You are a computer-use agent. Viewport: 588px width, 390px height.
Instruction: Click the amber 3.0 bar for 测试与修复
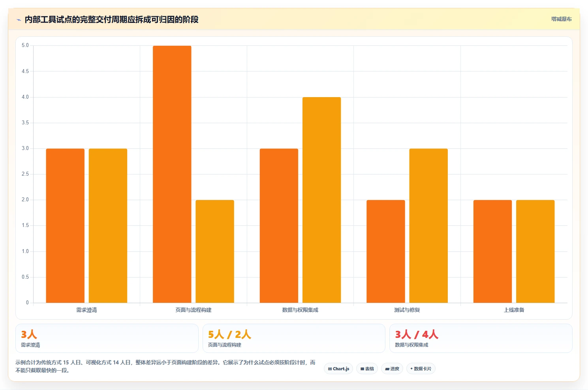tap(428, 226)
